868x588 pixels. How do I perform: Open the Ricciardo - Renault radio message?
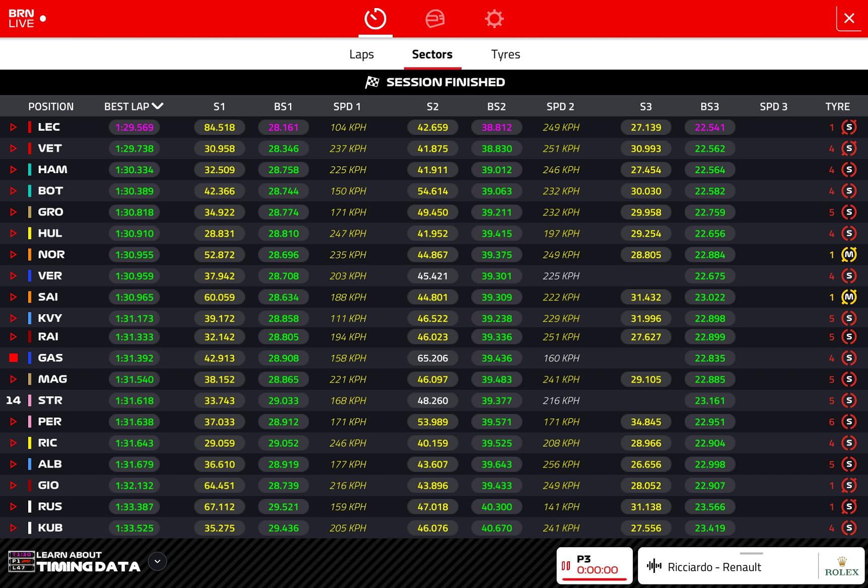coord(714,567)
